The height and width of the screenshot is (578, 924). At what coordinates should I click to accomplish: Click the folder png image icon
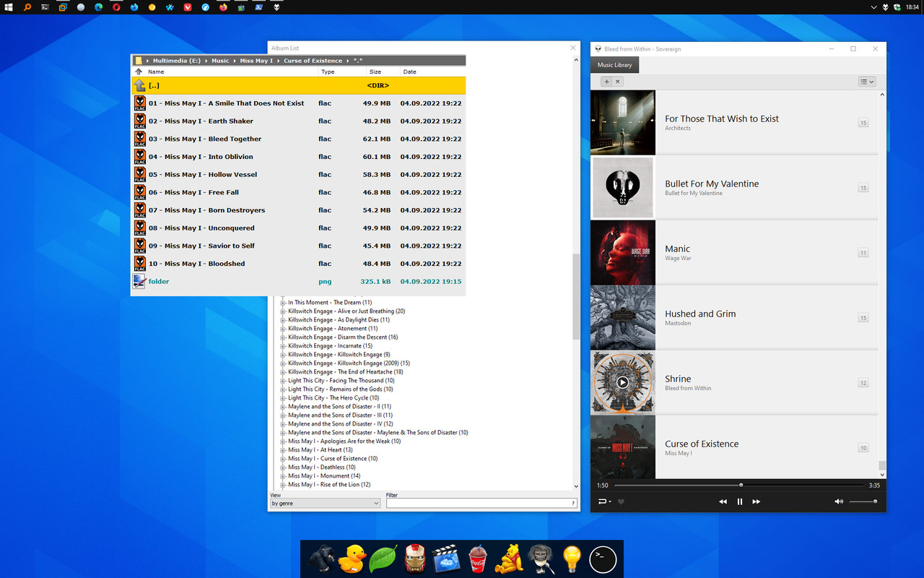[x=140, y=281]
